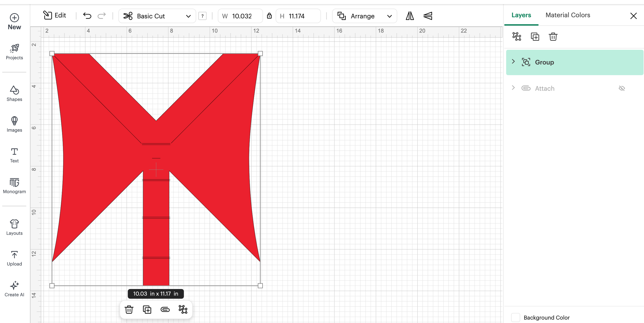Click the Background Color swatch

[515, 317]
